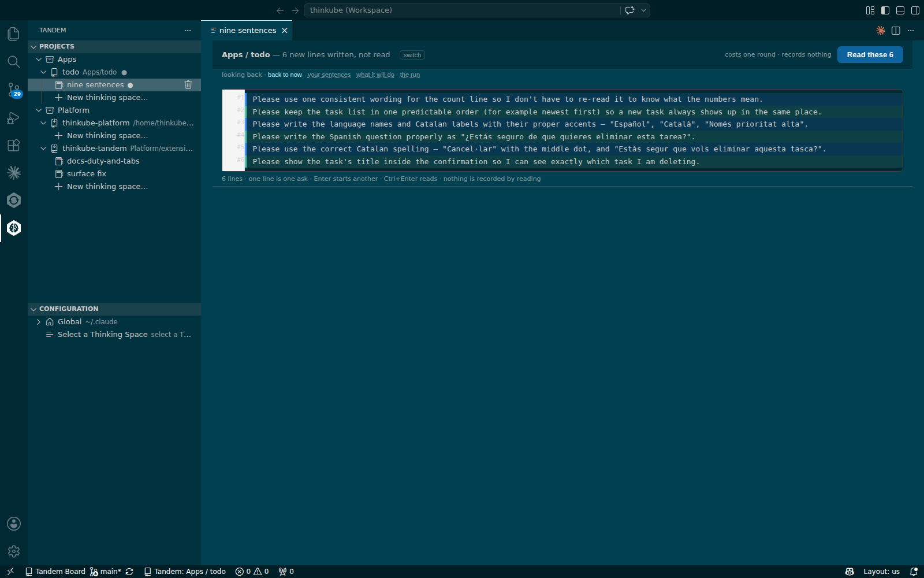Open the Search view in activity bar

coord(14,62)
